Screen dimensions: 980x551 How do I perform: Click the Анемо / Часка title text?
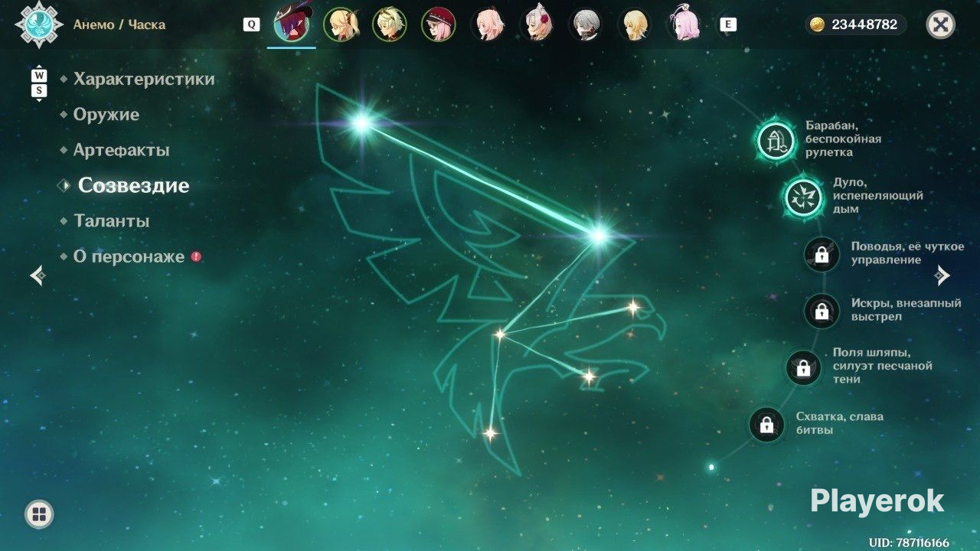tap(119, 24)
